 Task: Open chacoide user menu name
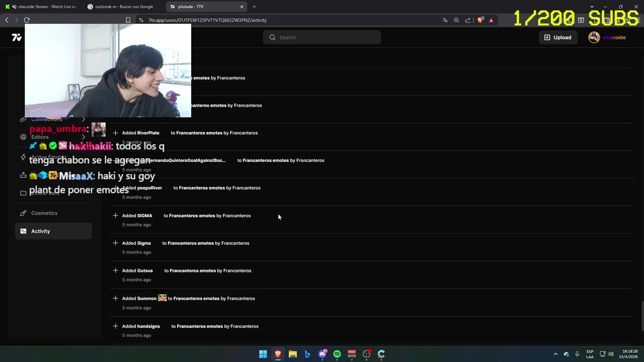point(614,37)
